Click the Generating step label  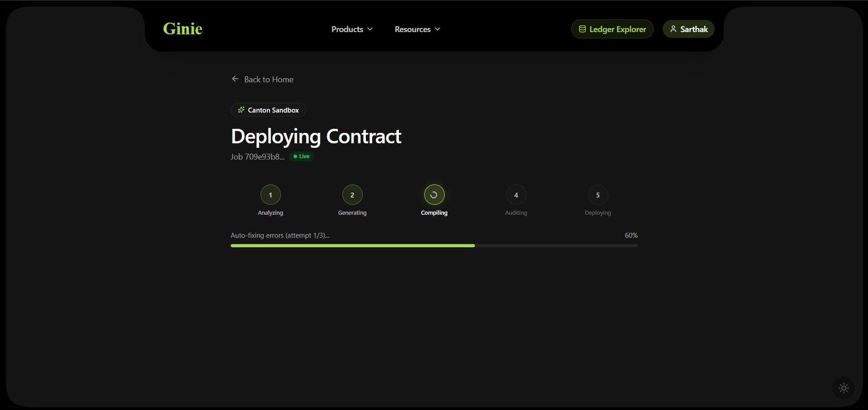click(352, 213)
